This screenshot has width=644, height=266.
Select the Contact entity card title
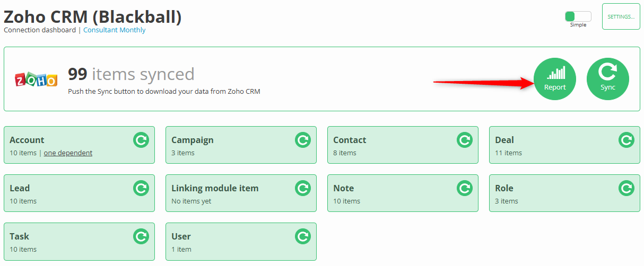click(350, 140)
